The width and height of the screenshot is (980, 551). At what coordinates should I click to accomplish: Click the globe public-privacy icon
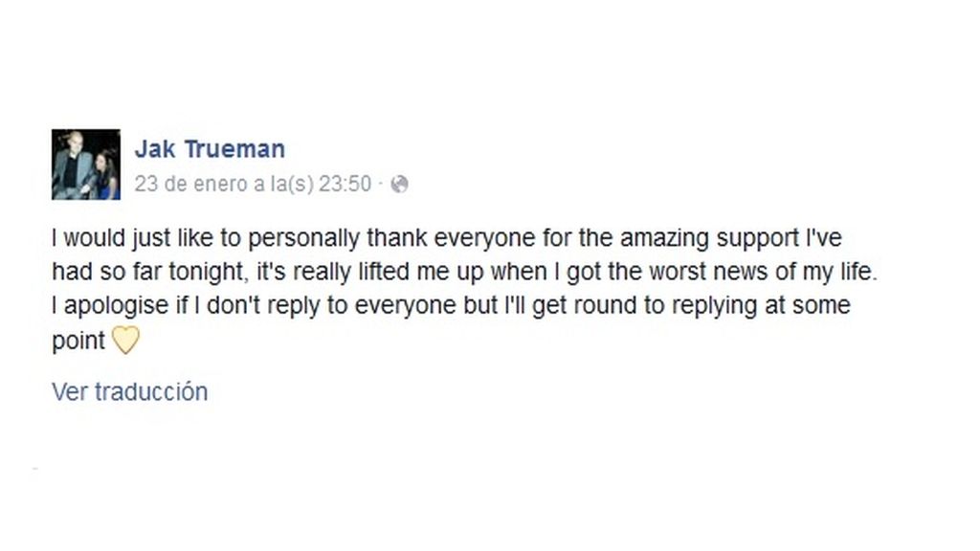coord(399,185)
